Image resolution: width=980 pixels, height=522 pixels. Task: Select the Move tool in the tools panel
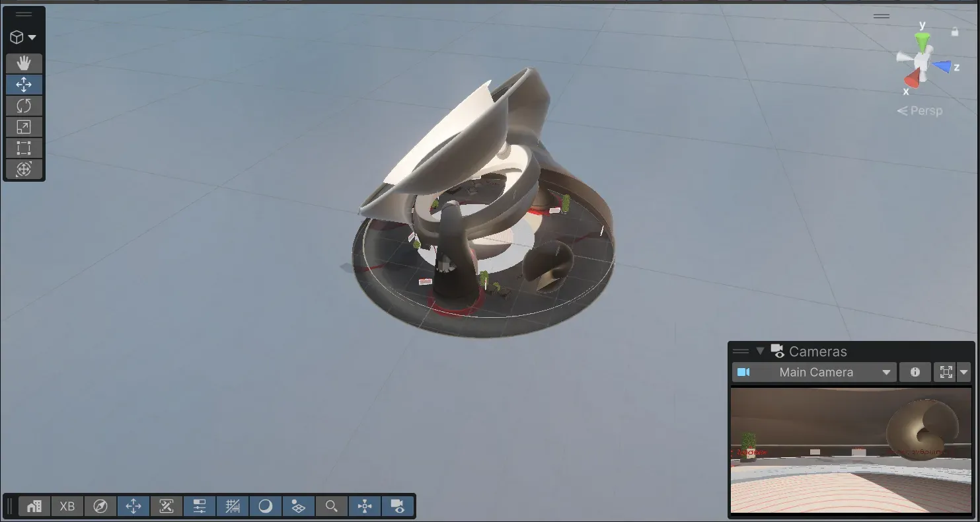tap(24, 85)
